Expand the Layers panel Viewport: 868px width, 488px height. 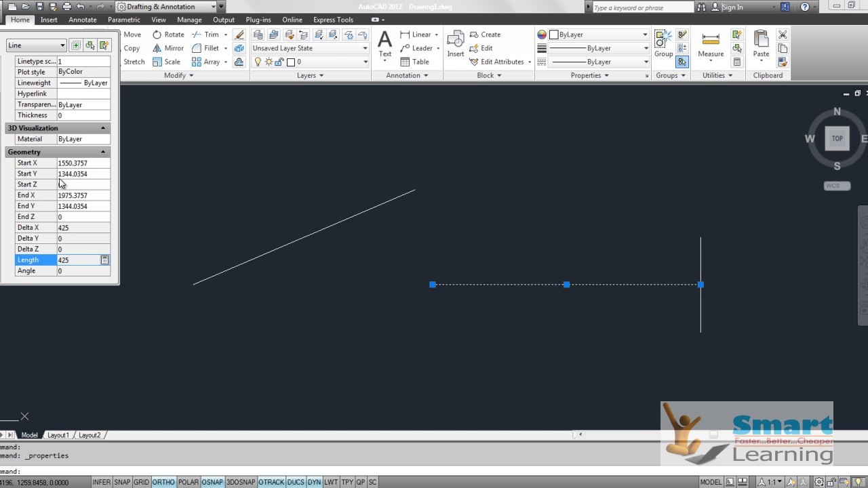point(310,75)
